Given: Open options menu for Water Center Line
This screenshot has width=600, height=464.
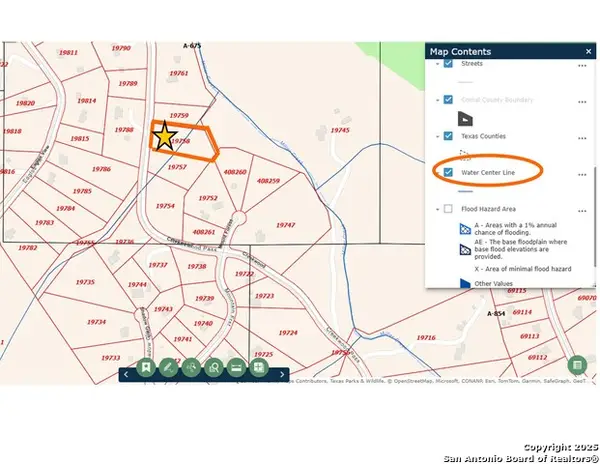Looking at the screenshot, I should coord(581,173).
